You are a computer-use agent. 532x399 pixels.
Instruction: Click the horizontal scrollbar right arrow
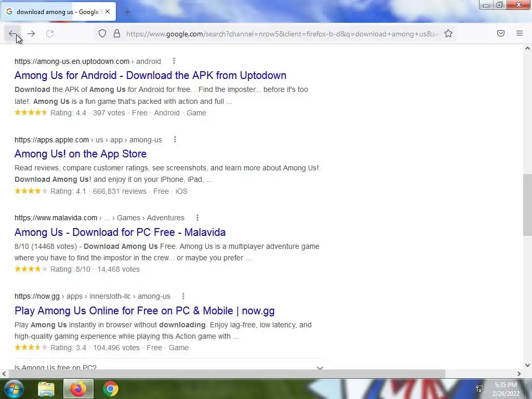(x=519, y=374)
